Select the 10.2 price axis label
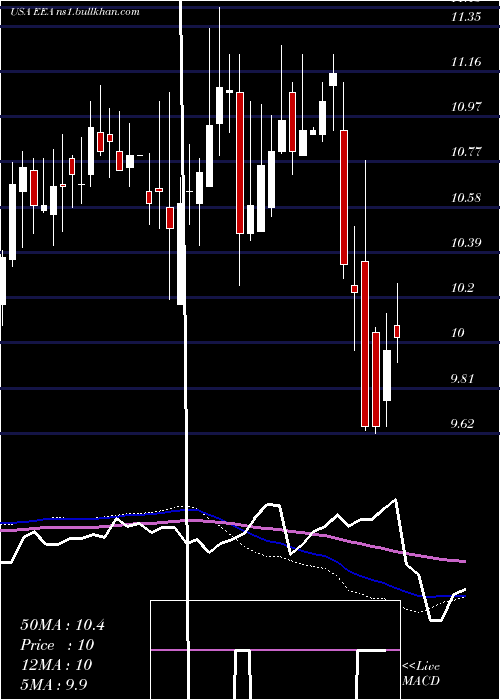 462,288
